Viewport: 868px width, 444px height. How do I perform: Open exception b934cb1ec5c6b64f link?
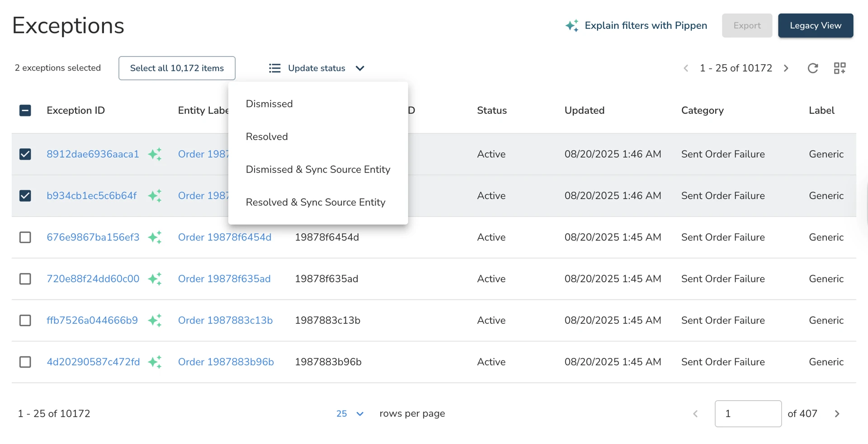point(91,196)
